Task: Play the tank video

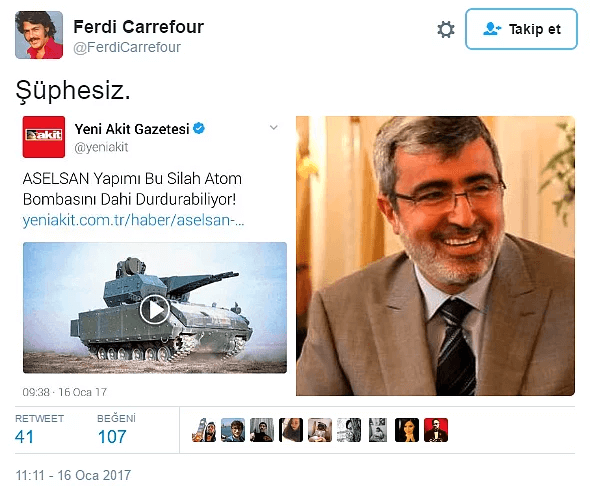Action: [154, 309]
